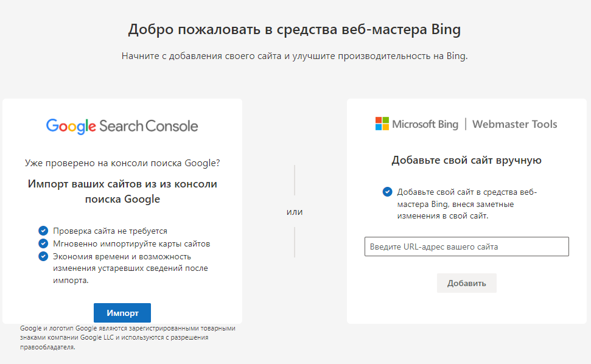Viewport: 591px width, 364px height.
Task: Click the Microsoft four-color squares logo
Action: [382, 124]
